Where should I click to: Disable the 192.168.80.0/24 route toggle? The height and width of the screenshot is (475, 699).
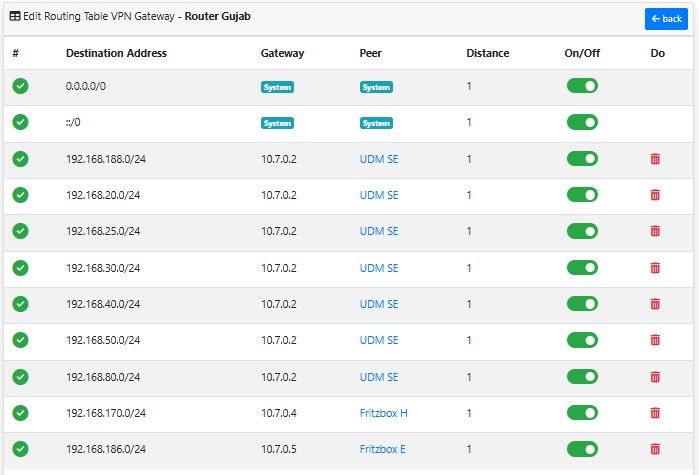[x=582, y=377]
